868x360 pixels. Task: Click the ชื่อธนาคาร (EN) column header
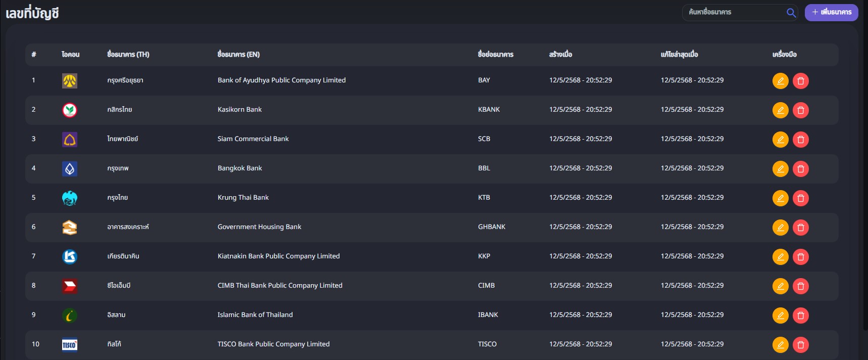click(x=238, y=55)
